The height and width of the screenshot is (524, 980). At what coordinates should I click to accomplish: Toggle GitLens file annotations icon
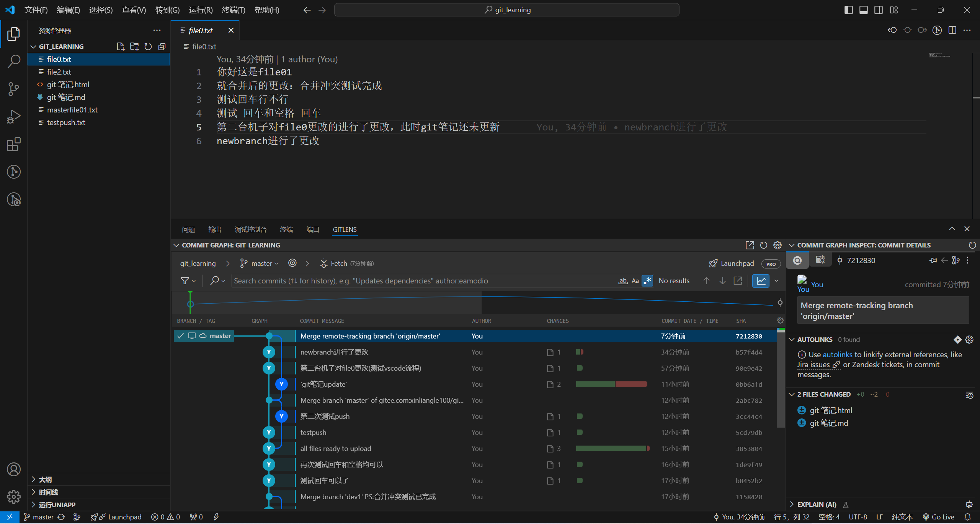[937, 30]
